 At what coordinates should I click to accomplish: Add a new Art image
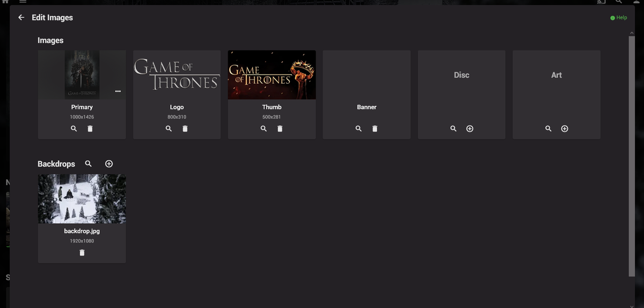pos(565,129)
